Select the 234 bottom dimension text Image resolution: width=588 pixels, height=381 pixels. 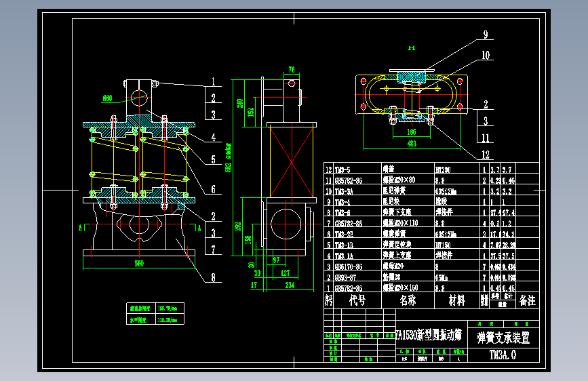click(290, 285)
